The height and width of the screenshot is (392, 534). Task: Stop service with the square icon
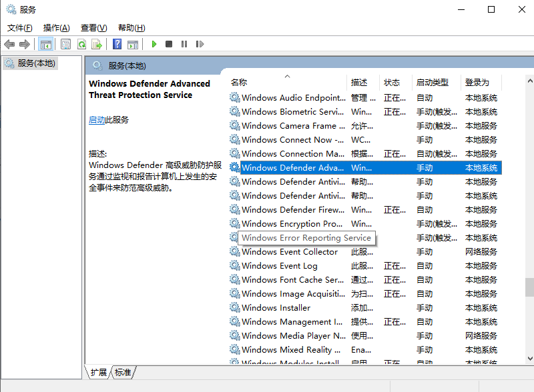pos(169,44)
